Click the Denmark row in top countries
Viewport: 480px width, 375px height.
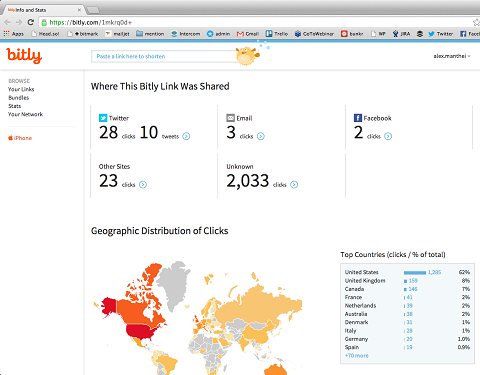tap(407, 322)
